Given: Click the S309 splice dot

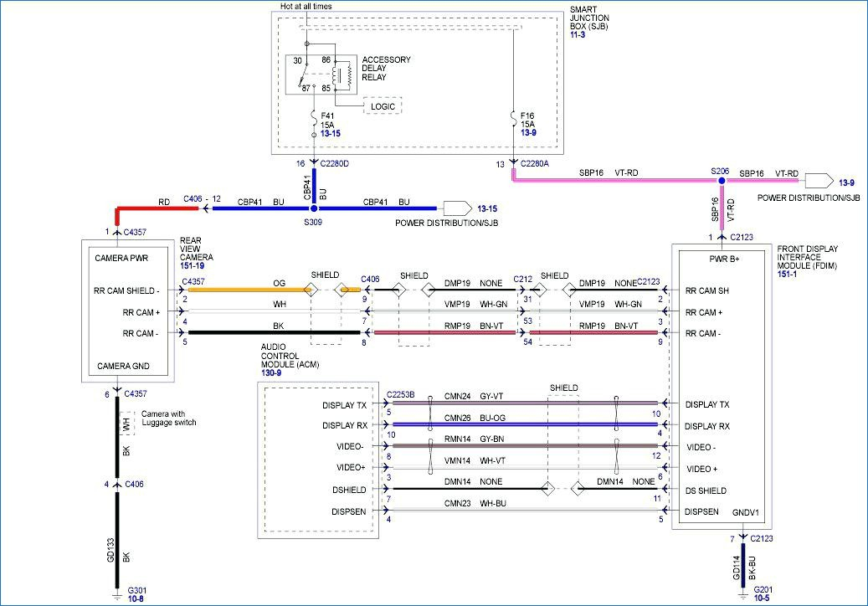Looking at the screenshot, I should coord(314,208).
